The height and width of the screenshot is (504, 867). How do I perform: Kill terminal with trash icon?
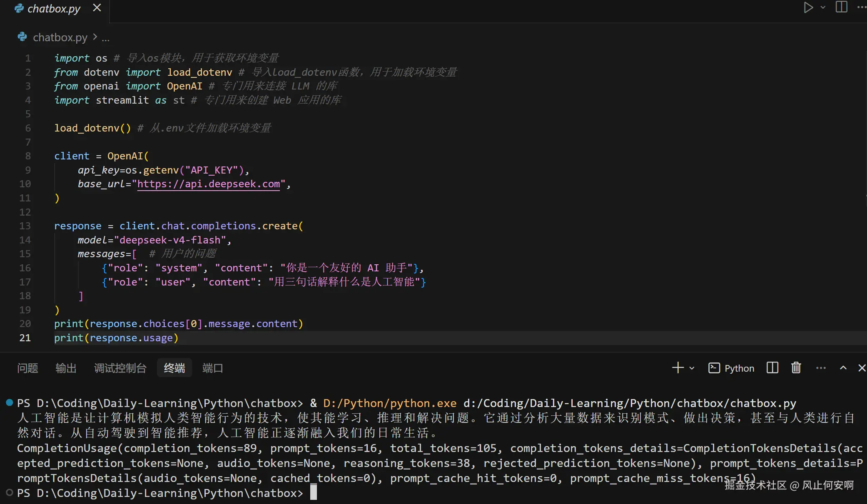[796, 368]
